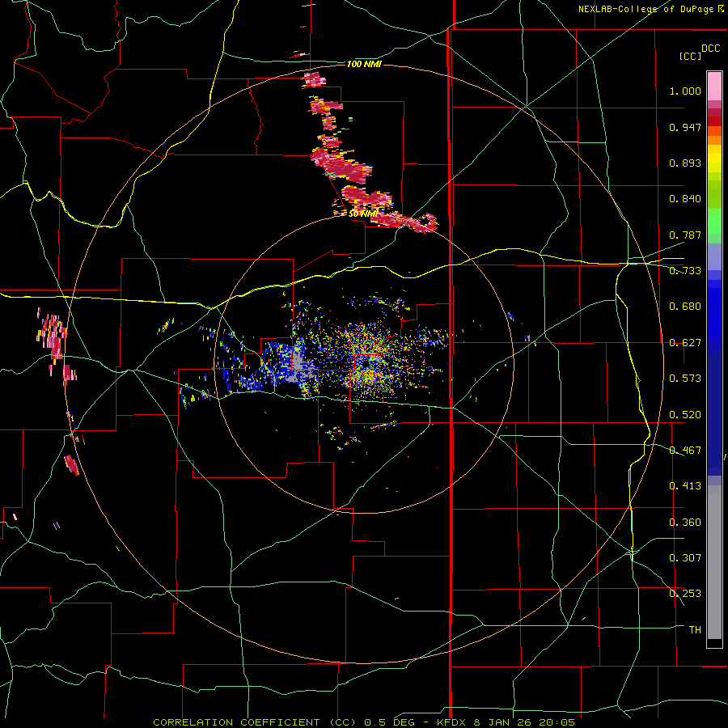
Task: Click the DCC product label above scale
Action: pyautogui.click(x=711, y=49)
